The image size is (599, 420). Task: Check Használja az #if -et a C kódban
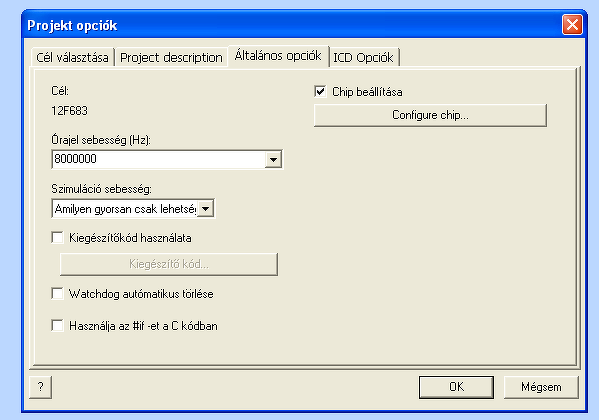click(x=57, y=326)
